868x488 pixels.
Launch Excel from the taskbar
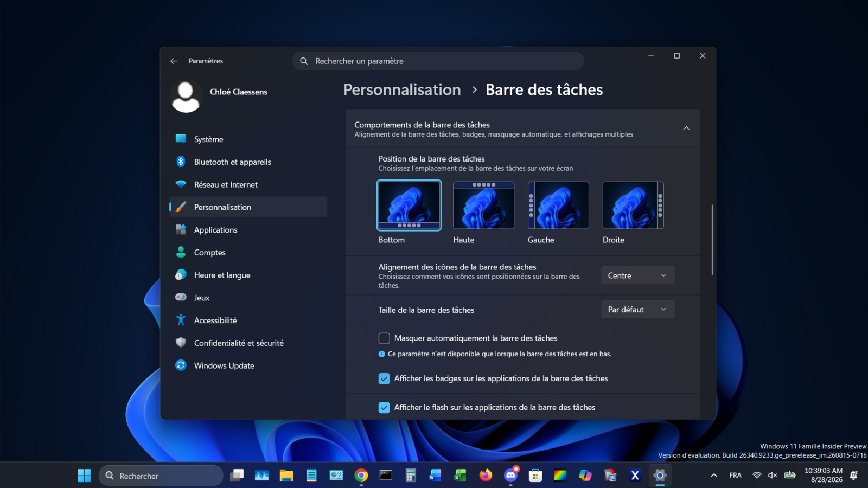point(461,476)
